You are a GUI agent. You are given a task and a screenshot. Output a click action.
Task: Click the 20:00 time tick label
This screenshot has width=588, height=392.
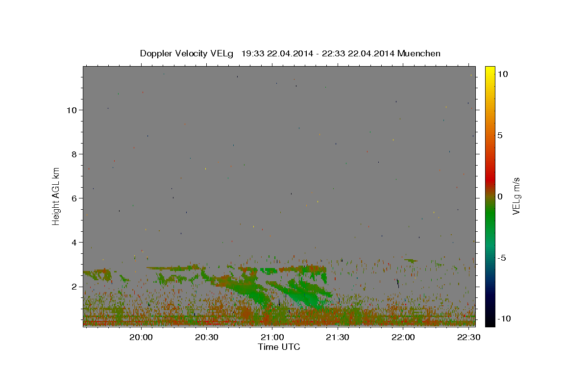(x=142, y=338)
